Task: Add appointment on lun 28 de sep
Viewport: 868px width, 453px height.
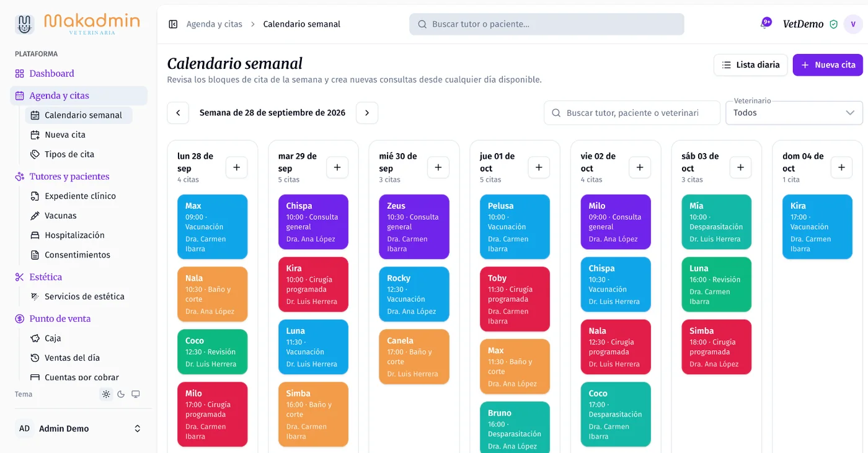Action: (236, 167)
